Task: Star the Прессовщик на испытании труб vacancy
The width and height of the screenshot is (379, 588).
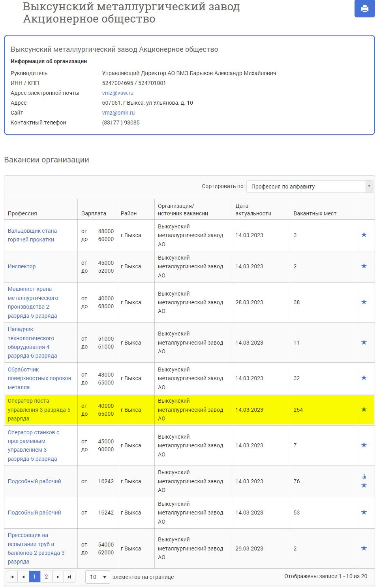Action: pos(364,548)
